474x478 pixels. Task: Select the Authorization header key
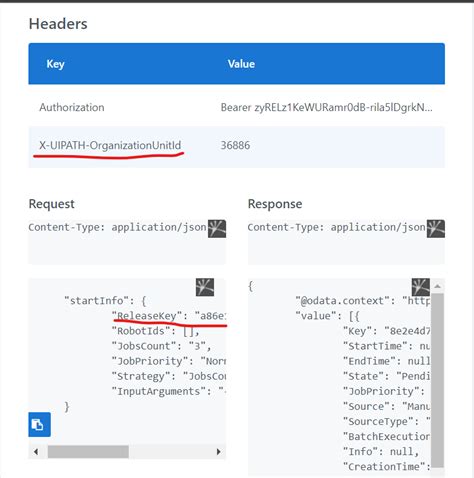pos(72,107)
